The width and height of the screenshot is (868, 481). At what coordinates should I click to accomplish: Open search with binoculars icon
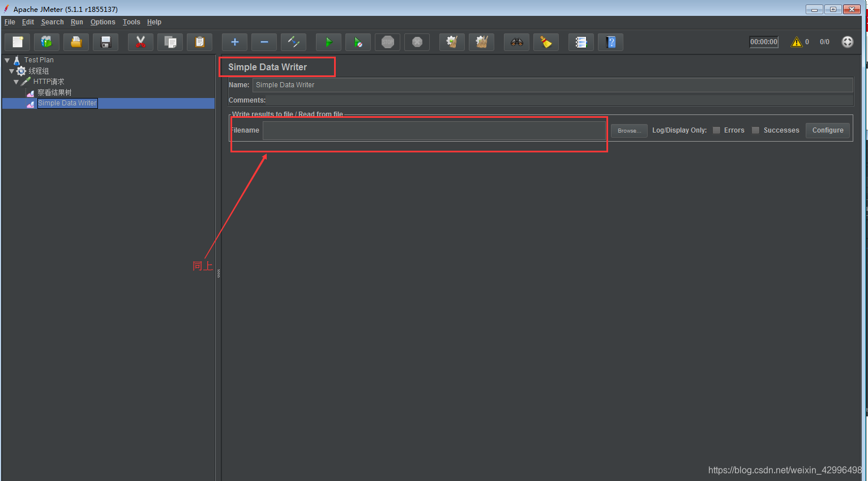517,42
